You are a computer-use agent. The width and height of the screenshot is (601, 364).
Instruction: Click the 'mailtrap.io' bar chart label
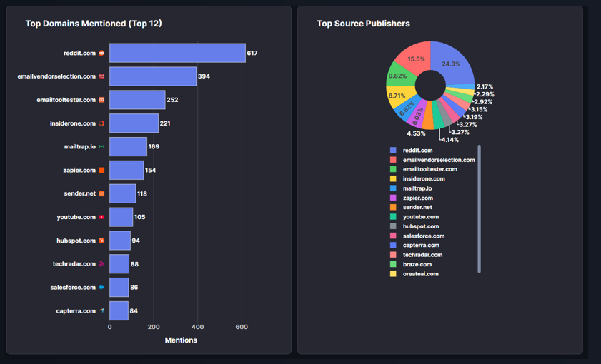[80, 146]
